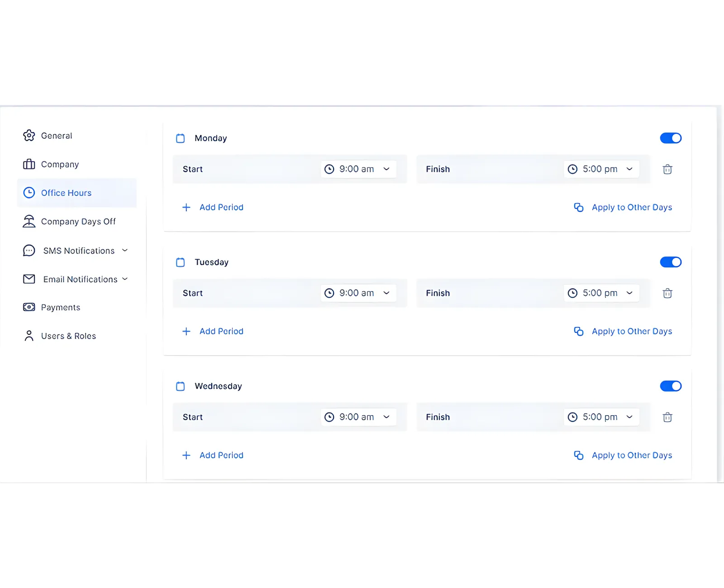Open Monday's Start time dropdown
Image resolution: width=724 pixels, height=588 pixels.
coord(358,169)
